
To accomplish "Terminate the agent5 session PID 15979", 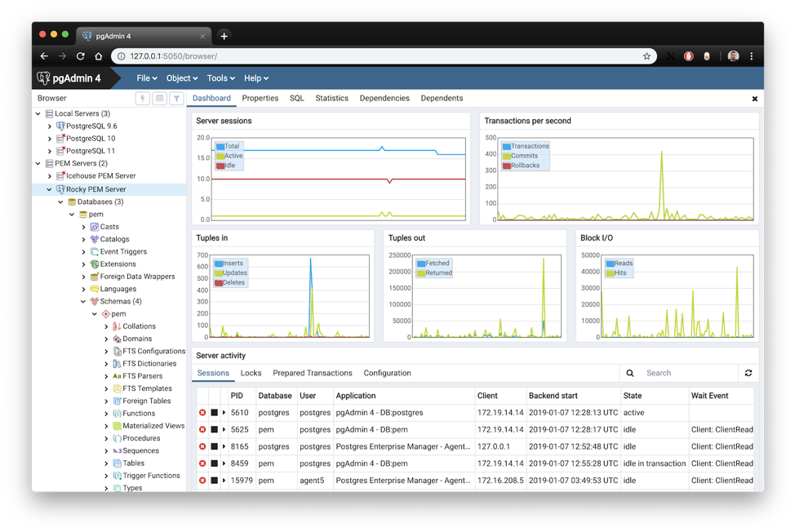I will coord(204,481).
